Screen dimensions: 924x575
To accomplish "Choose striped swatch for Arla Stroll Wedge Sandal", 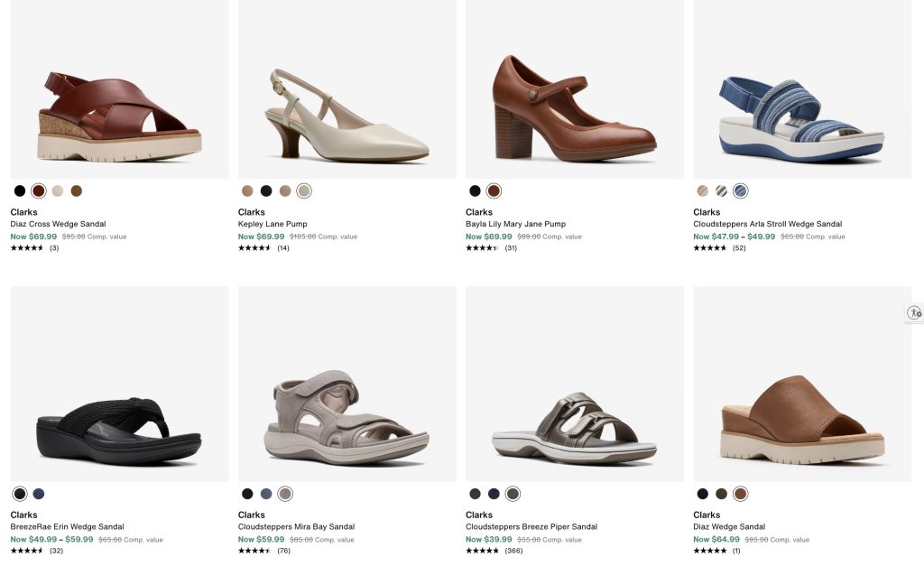I will 721,191.
